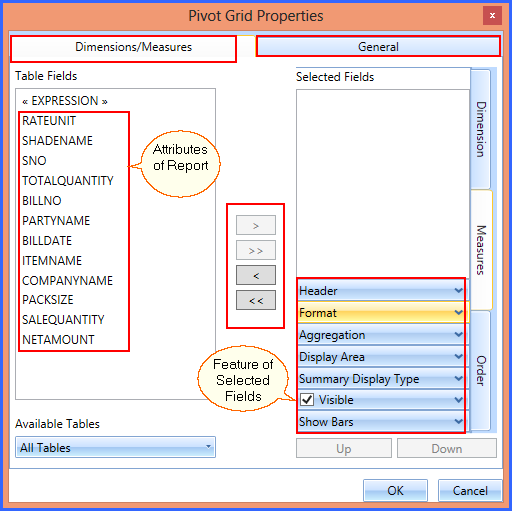Screen dimensions: 512x511
Task: Click the single left arrow remove button
Action: (x=256, y=275)
